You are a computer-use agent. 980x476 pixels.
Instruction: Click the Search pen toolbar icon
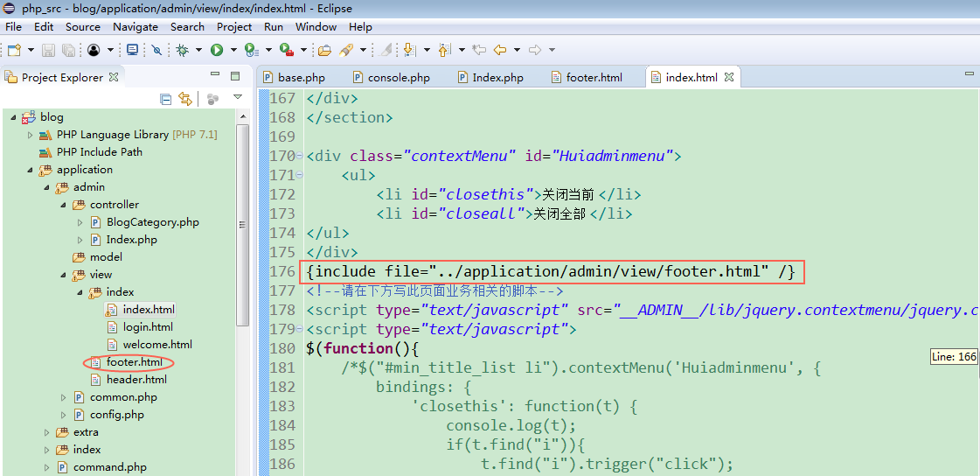(346, 50)
